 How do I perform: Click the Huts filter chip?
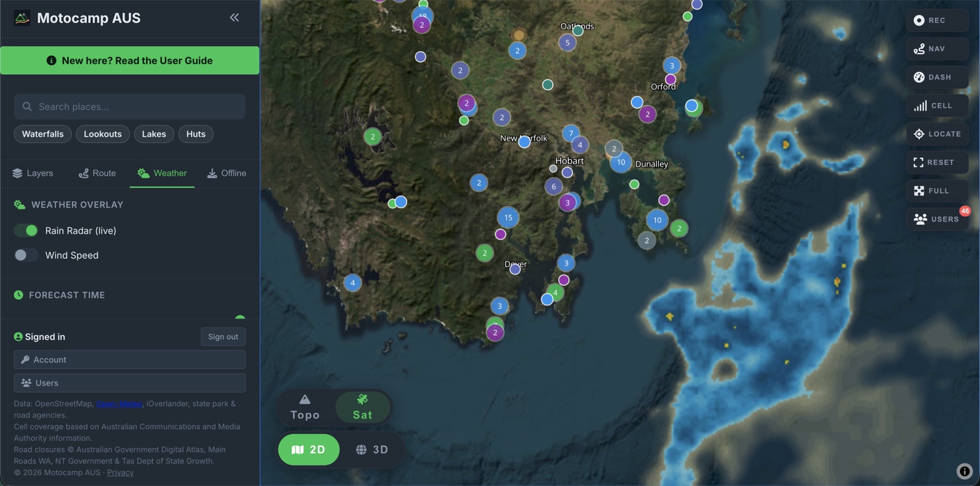(x=196, y=134)
